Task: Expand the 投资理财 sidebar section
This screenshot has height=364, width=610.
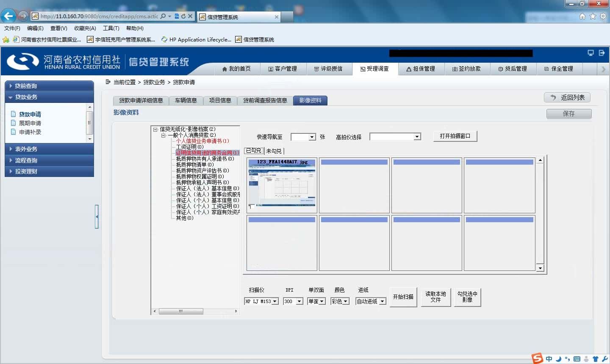Action: (49, 171)
